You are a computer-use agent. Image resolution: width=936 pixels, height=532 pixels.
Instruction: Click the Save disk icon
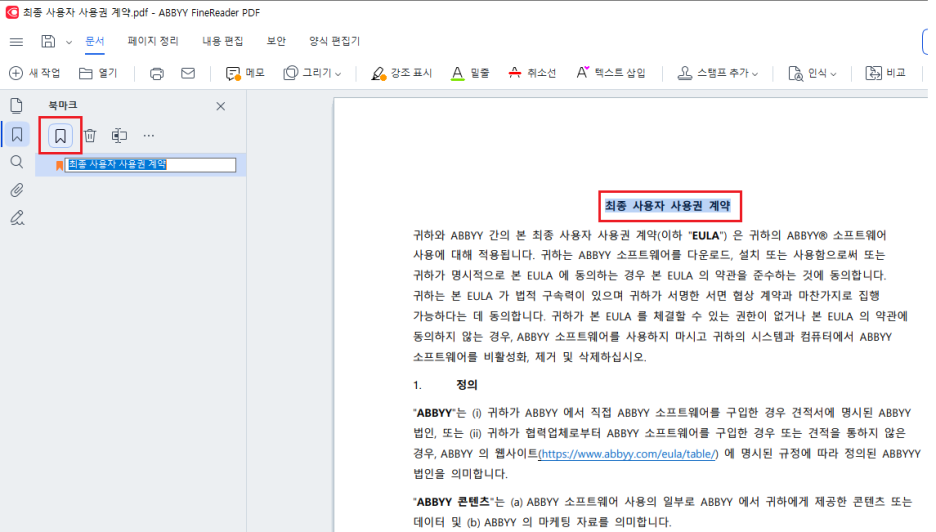(x=48, y=41)
